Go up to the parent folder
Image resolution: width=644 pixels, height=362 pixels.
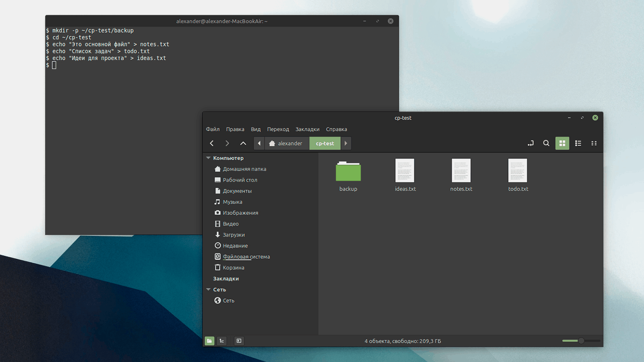point(243,143)
